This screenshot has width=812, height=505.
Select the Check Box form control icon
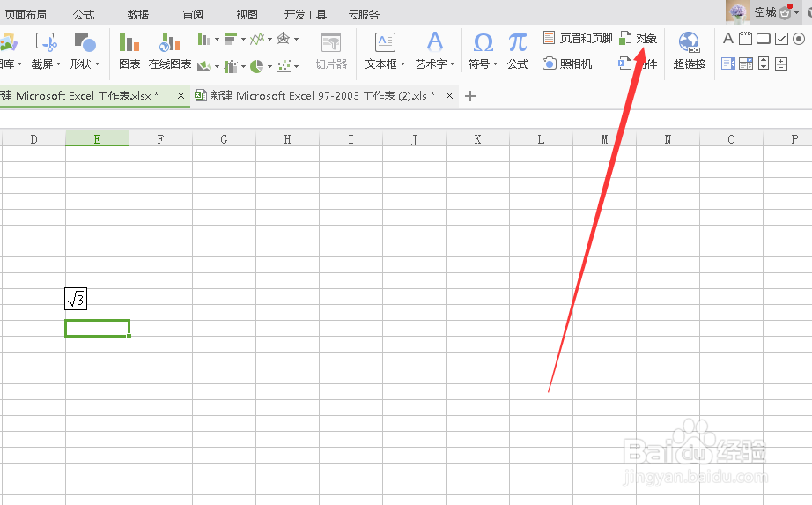coord(781,39)
